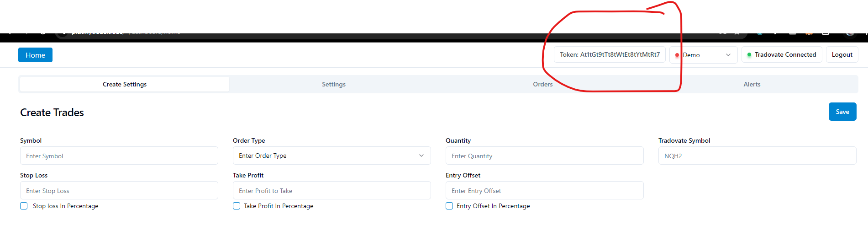Viewport: 868px width, 247px height.
Task: Switch to the Create Settings tab
Action: point(125,84)
